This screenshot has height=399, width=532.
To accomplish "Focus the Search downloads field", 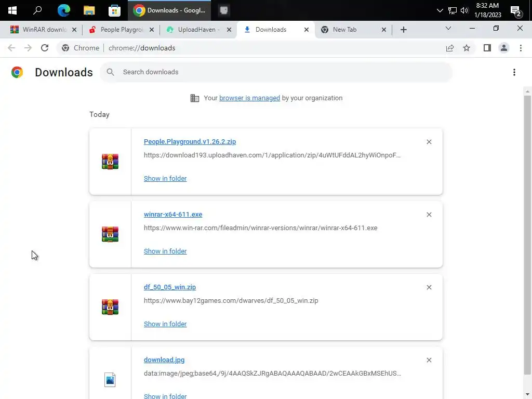I will (276, 72).
